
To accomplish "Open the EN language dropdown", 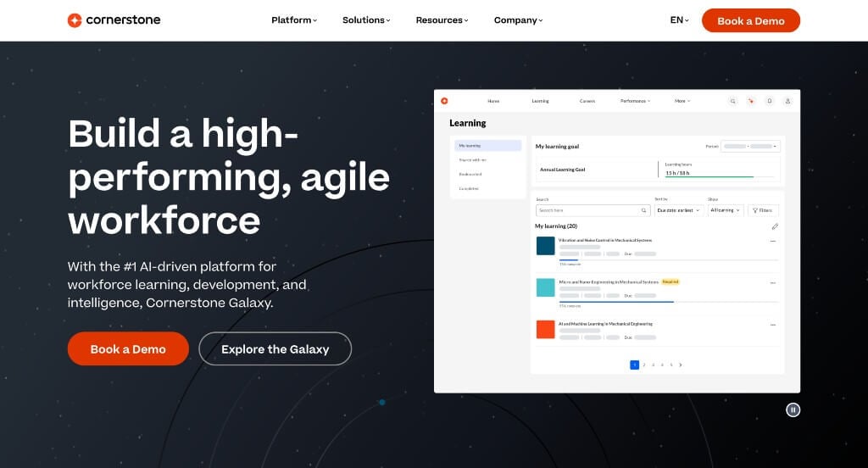I will coord(679,20).
